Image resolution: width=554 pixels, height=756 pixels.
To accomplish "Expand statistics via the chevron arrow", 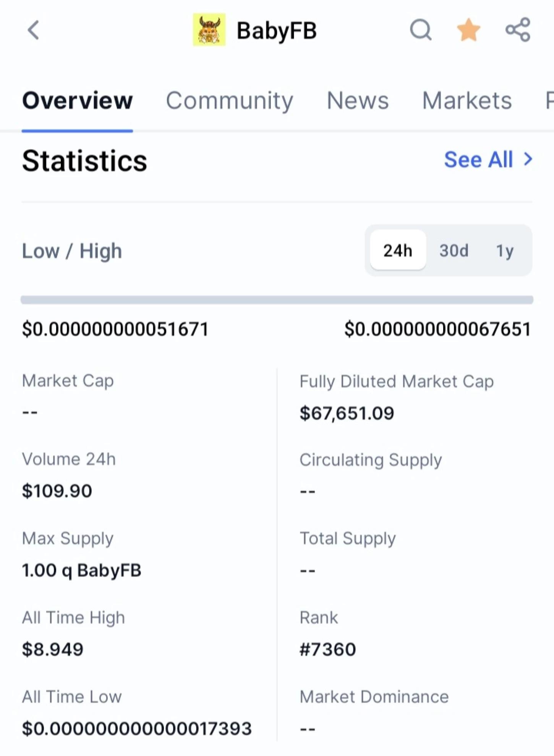I will 528,160.
